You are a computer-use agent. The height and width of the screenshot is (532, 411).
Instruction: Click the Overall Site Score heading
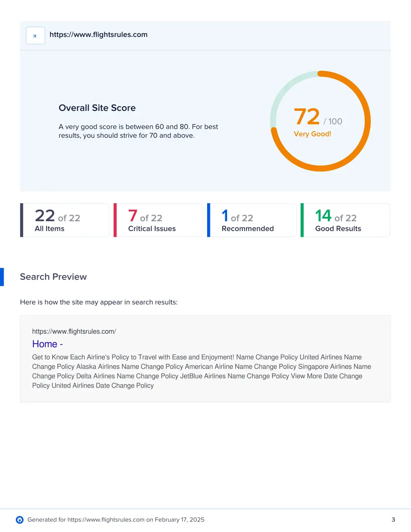[x=97, y=108]
